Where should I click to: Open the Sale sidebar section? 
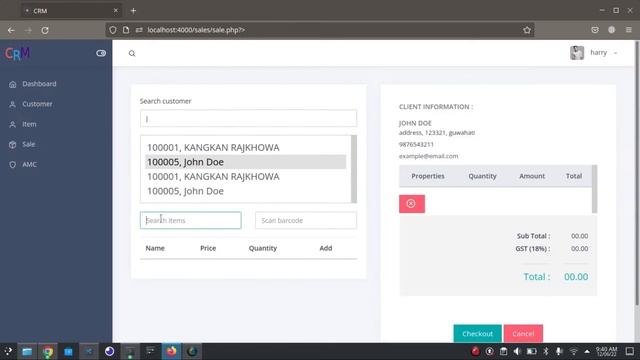[x=29, y=144]
